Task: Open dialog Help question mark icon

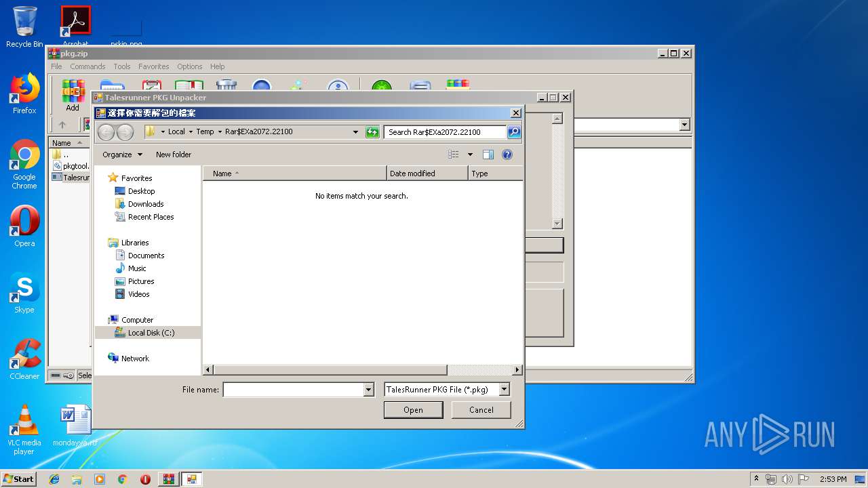Action: [507, 155]
